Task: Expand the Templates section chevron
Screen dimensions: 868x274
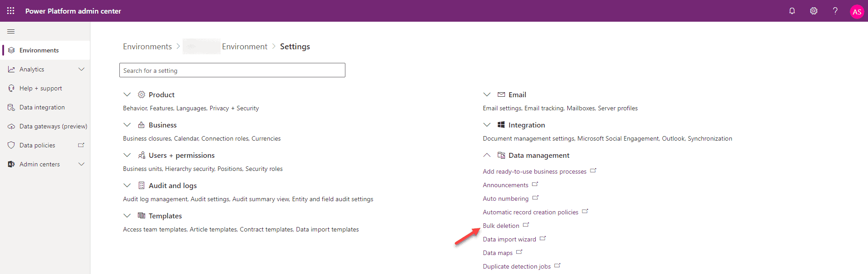Action: click(127, 216)
